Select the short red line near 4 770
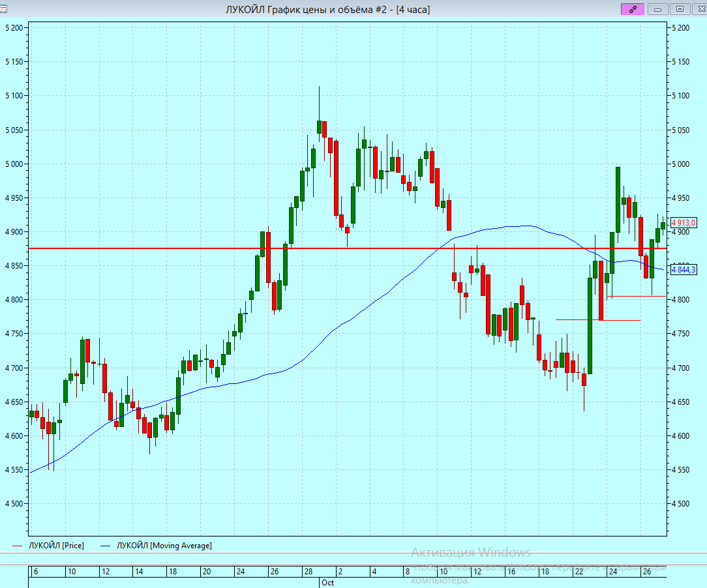 [598, 320]
